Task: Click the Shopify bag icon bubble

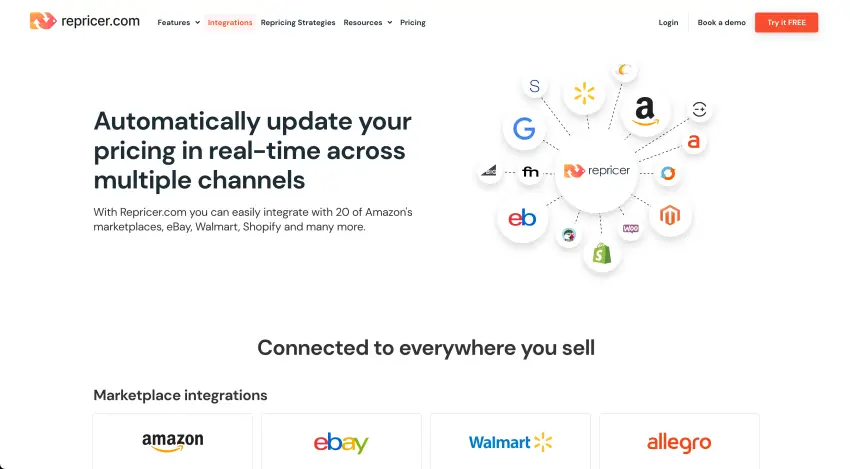Action: (602, 253)
